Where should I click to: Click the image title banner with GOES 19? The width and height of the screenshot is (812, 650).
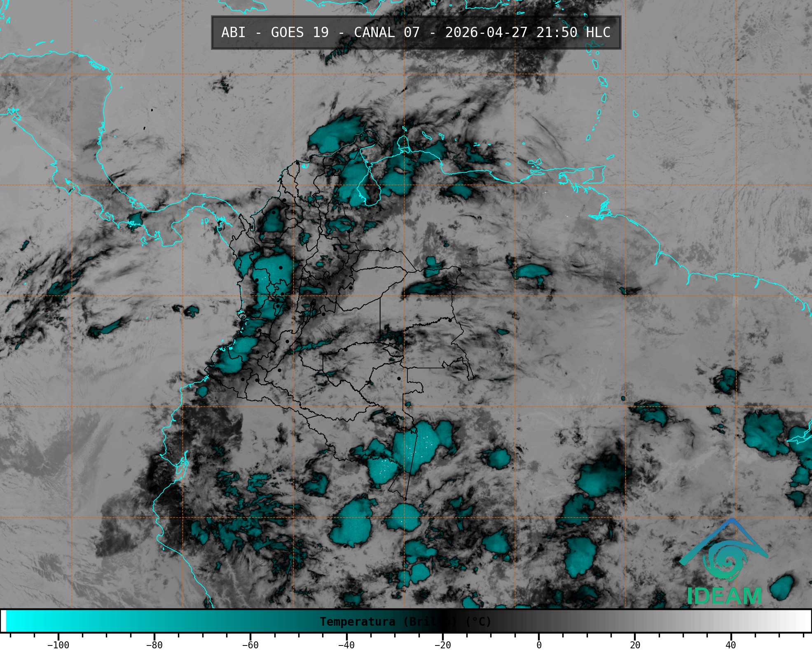click(x=416, y=33)
